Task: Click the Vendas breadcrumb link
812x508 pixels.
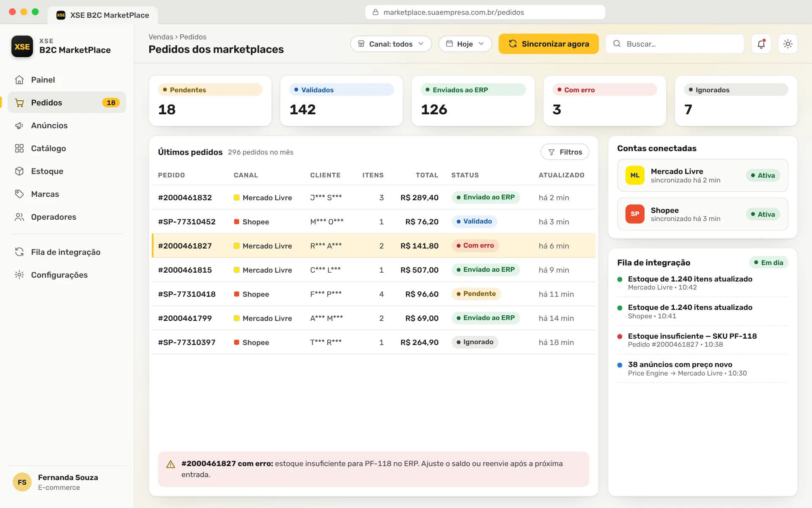Action: pos(161,37)
